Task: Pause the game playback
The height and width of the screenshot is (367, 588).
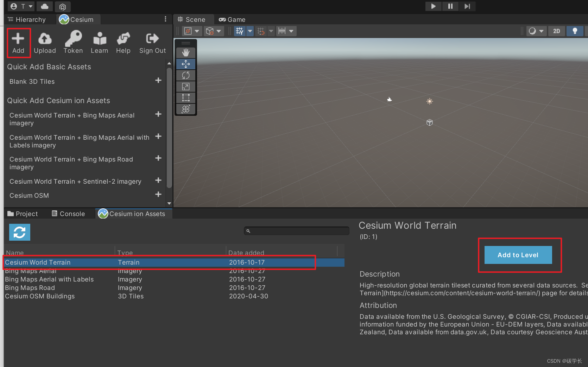Action: click(x=450, y=6)
